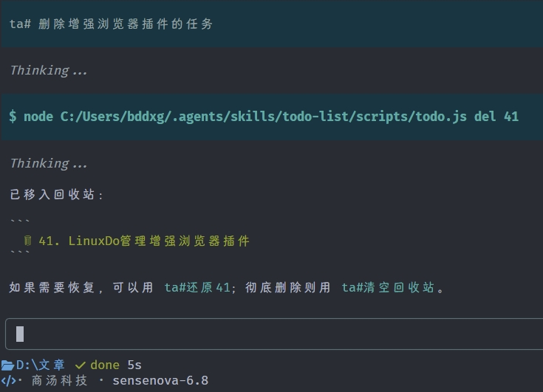This screenshot has width=543, height=392.
Task: Click the green checkmark before done
Action: click(80, 365)
